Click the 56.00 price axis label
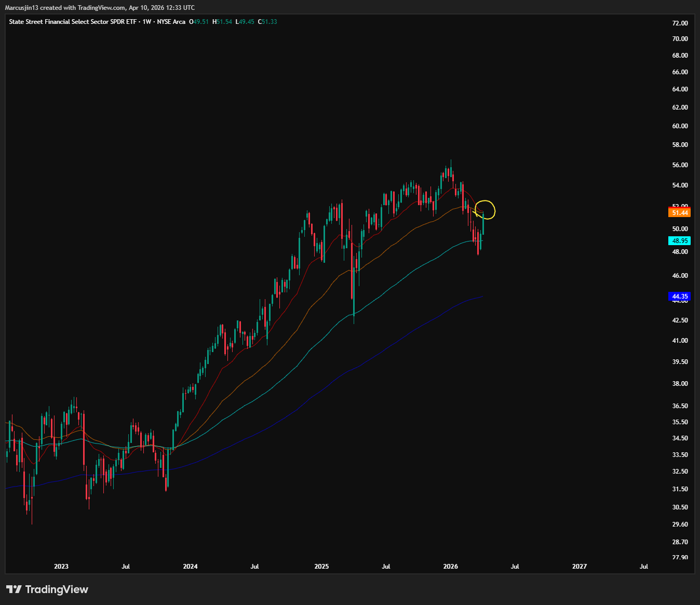 point(680,165)
